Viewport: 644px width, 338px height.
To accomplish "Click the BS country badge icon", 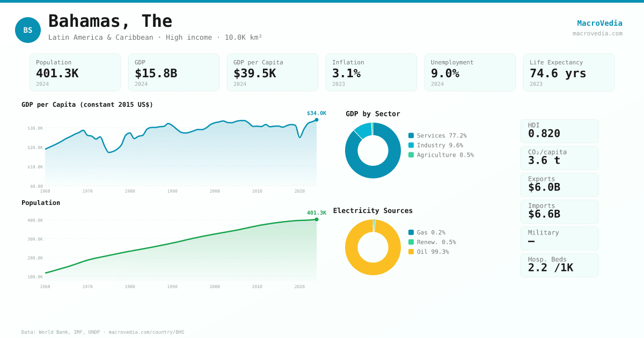I will [x=28, y=30].
